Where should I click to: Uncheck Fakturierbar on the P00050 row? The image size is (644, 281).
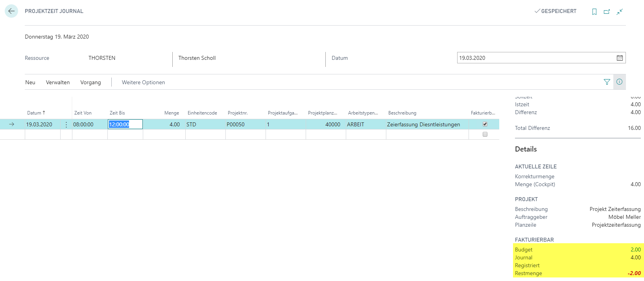click(485, 124)
